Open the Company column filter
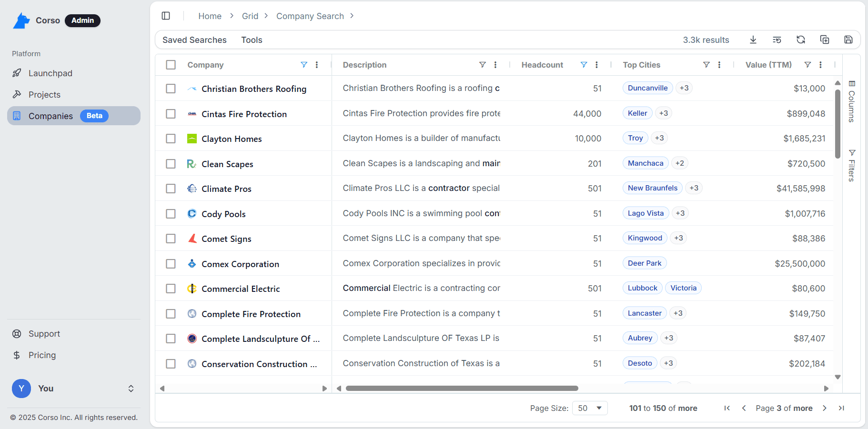Viewport: 868px width, 429px height. coord(304,65)
